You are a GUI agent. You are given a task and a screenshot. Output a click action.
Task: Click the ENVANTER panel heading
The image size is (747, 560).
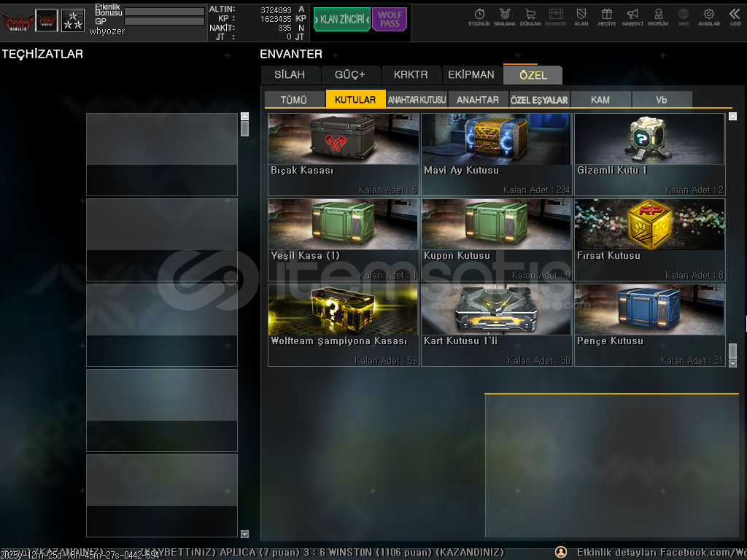tap(291, 54)
